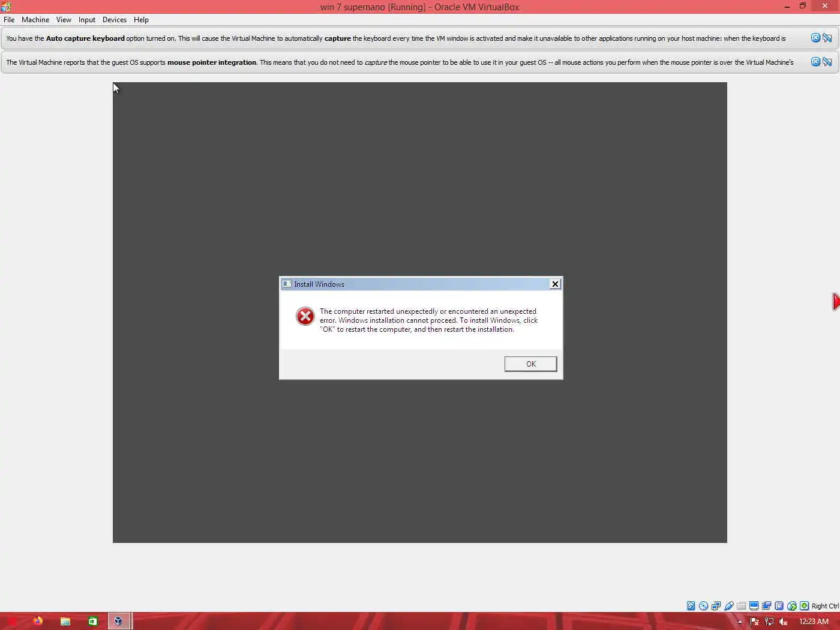Open the Input menu
The width and height of the screenshot is (840, 630).
point(87,20)
